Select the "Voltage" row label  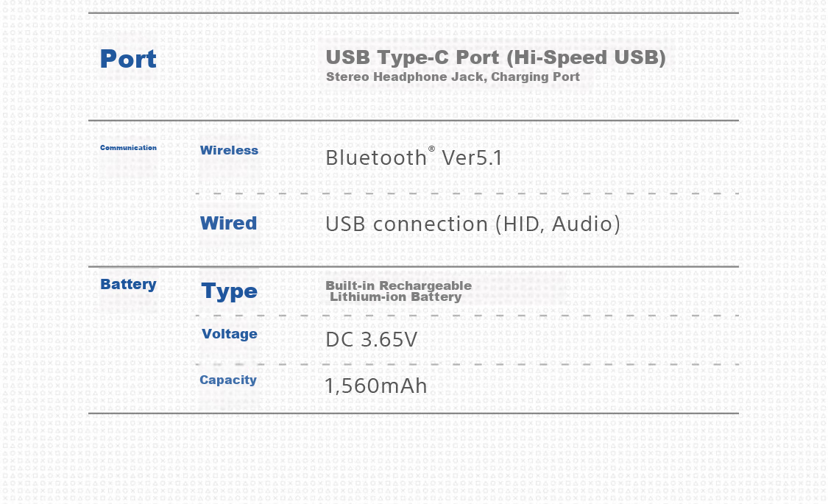(229, 334)
